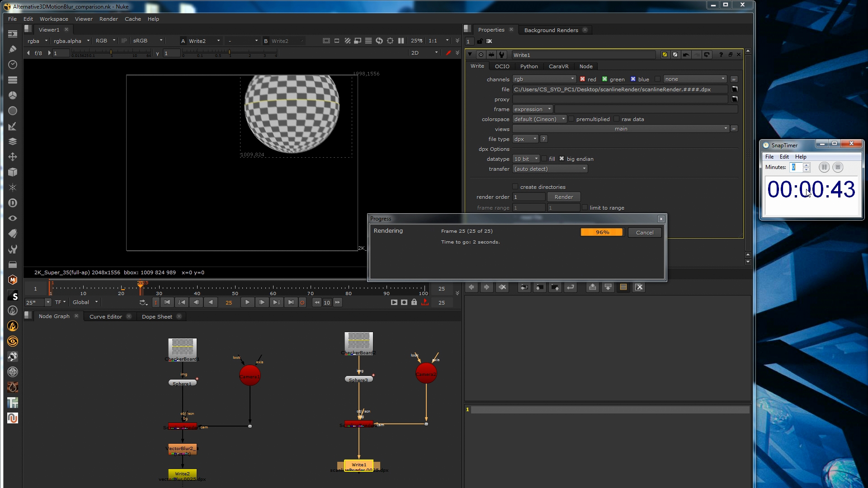868x488 pixels.
Task: Open the Cache menu
Action: pos(133,19)
